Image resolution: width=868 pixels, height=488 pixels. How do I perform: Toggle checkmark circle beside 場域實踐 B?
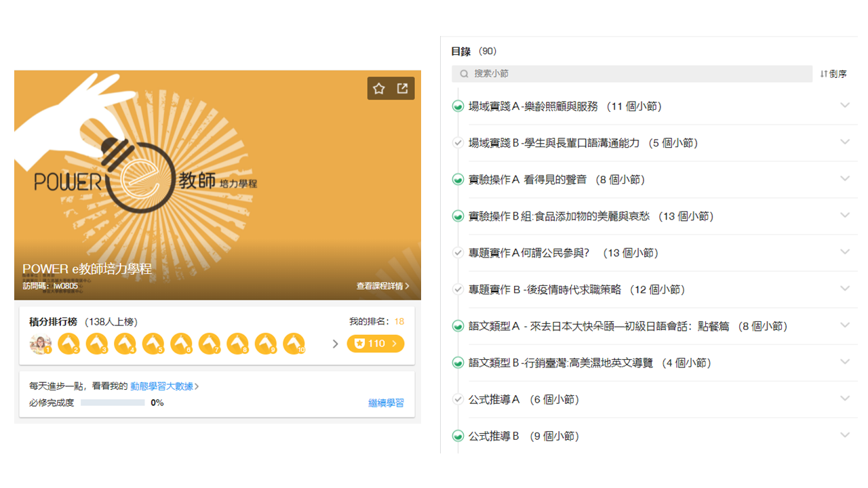pyautogui.click(x=458, y=143)
